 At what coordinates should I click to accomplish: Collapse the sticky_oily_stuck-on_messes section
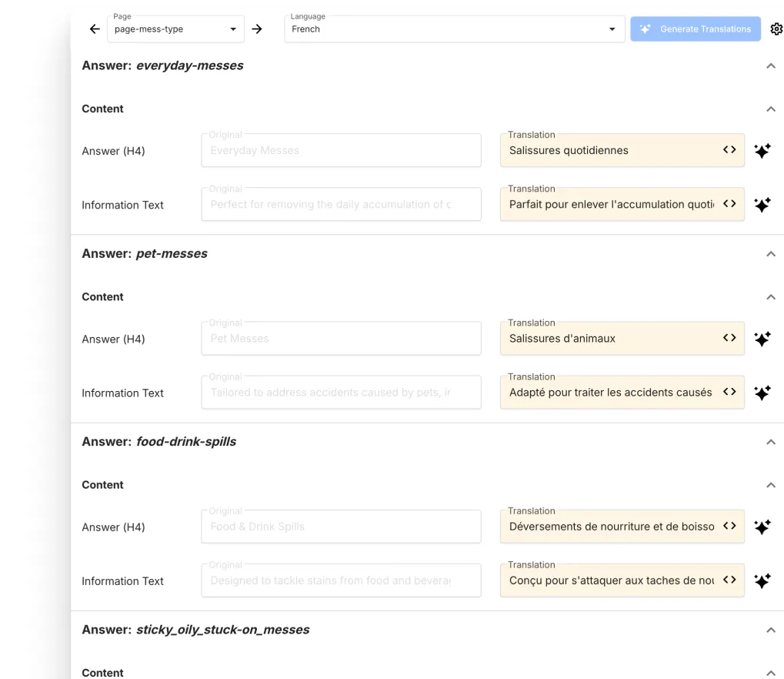tap(770, 630)
